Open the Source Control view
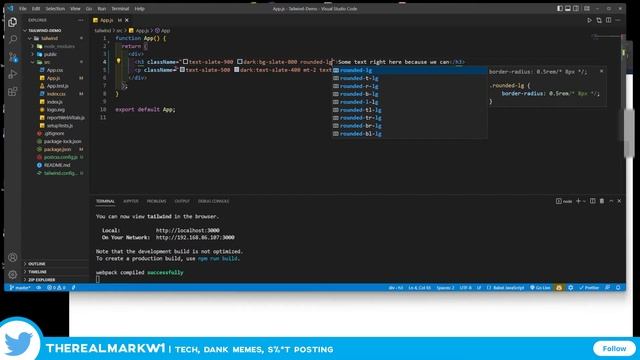 pyautogui.click(x=13, y=57)
